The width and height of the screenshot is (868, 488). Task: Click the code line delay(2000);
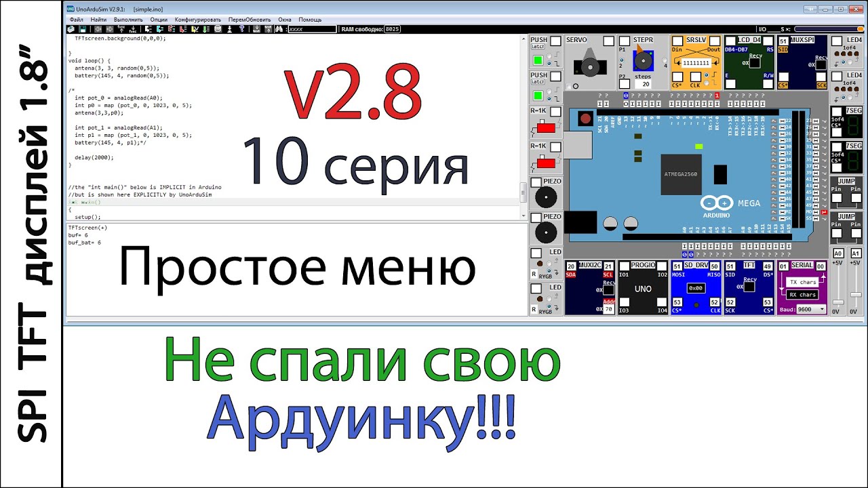tap(94, 157)
